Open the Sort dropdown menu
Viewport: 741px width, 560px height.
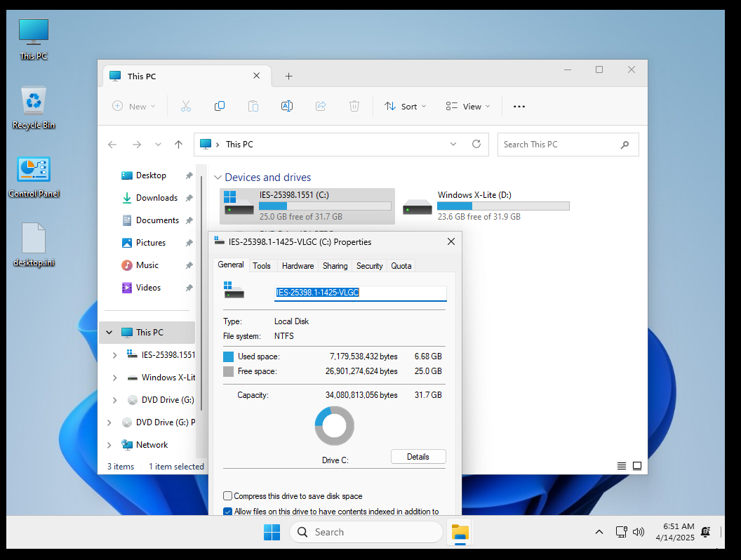click(x=405, y=107)
